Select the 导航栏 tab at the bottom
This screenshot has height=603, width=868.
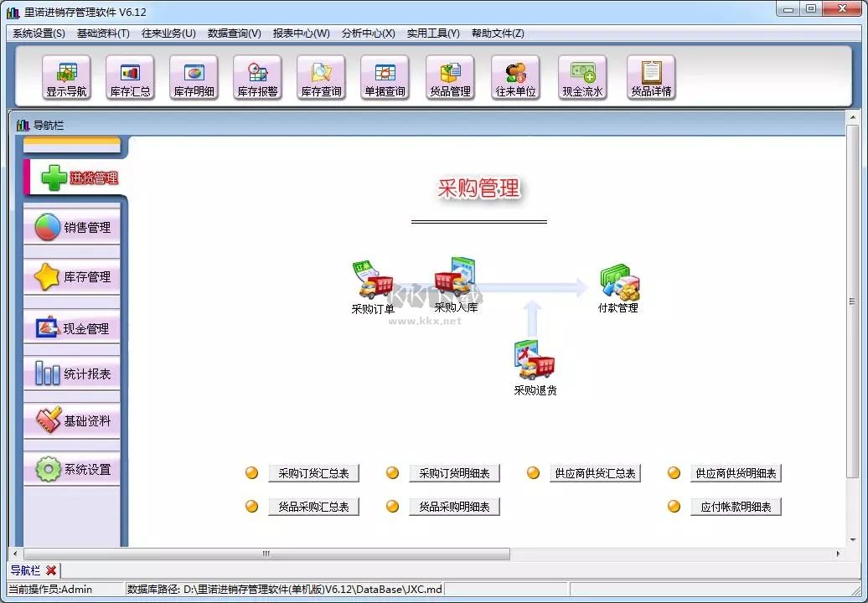(26, 569)
